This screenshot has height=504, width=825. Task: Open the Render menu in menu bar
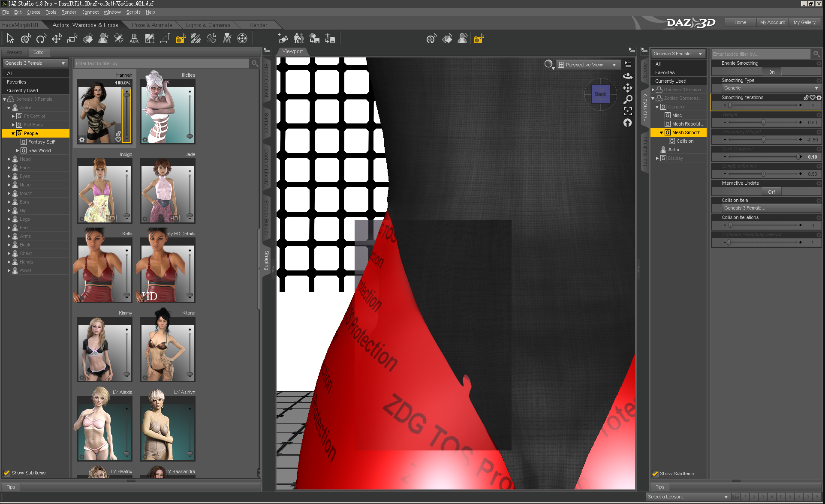pyautogui.click(x=69, y=12)
